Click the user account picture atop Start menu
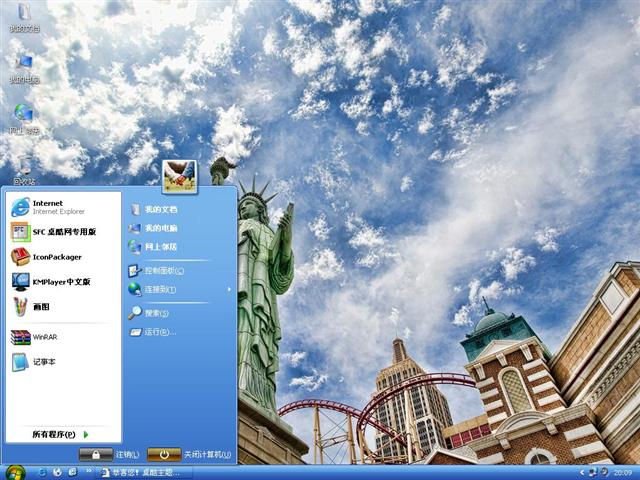This screenshot has height=480, width=640. pyautogui.click(x=180, y=176)
